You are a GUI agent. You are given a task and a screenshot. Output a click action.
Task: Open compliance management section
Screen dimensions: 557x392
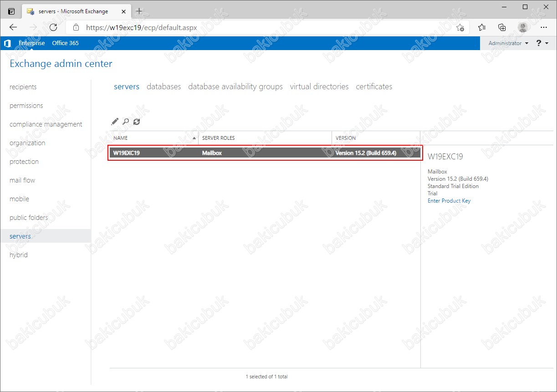point(46,124)
